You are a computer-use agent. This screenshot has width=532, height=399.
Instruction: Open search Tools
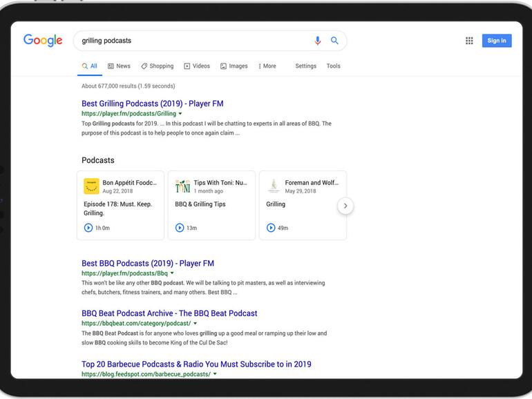333,66
